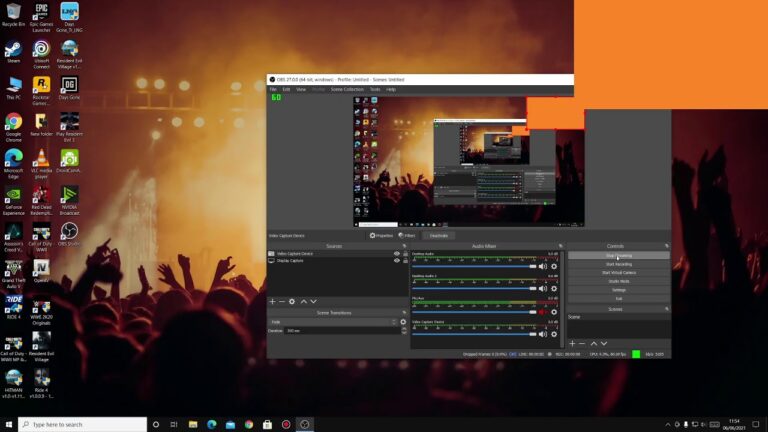This screenshot has height=432, width=768.
Task: Adjust the transition Duration stepper
Action: point(404,330)
